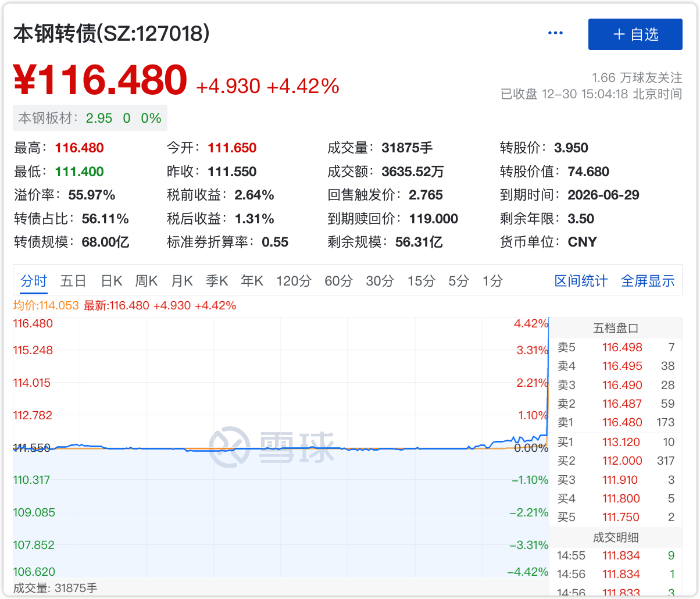The image size is (700, 599).
Task: Select the 分时 chart tab
Action: (33, 281)
